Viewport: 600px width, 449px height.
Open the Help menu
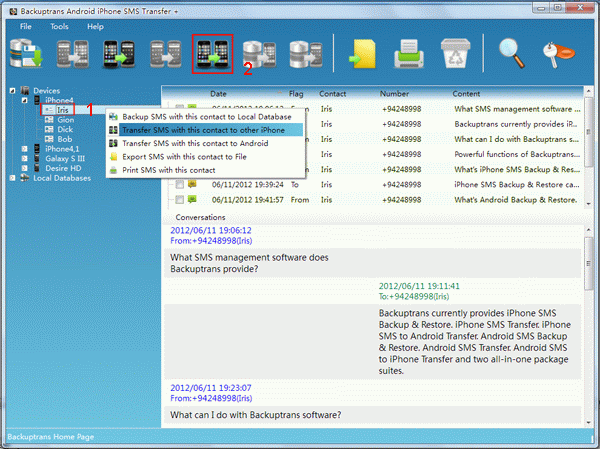(95, 26)
